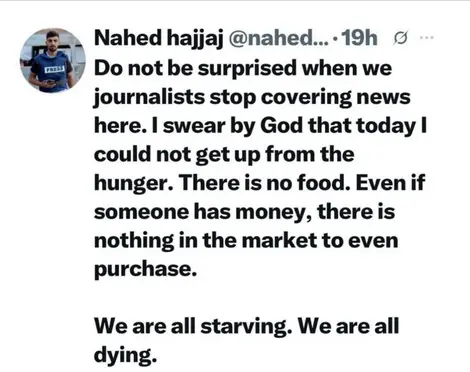Screen dimensions: 470x372
Task: Click the word "starving." in the last paragraph
Action: tap(246, 327)
